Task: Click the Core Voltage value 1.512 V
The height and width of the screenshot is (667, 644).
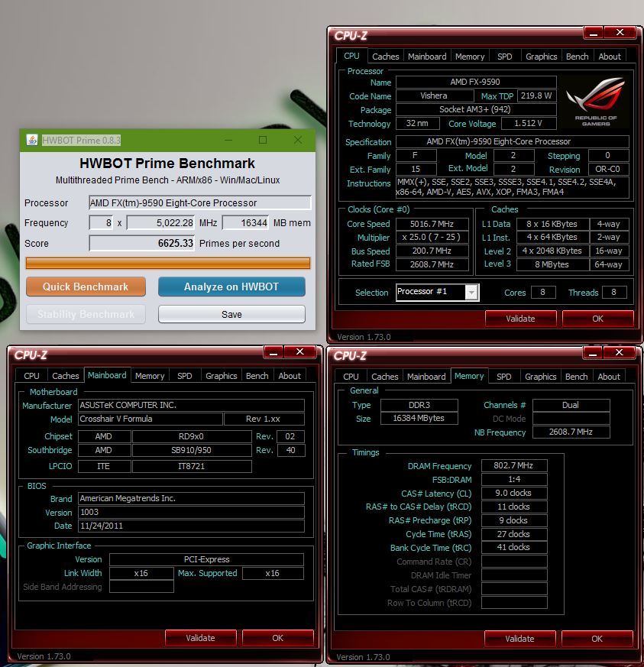Action: point(529,123)
